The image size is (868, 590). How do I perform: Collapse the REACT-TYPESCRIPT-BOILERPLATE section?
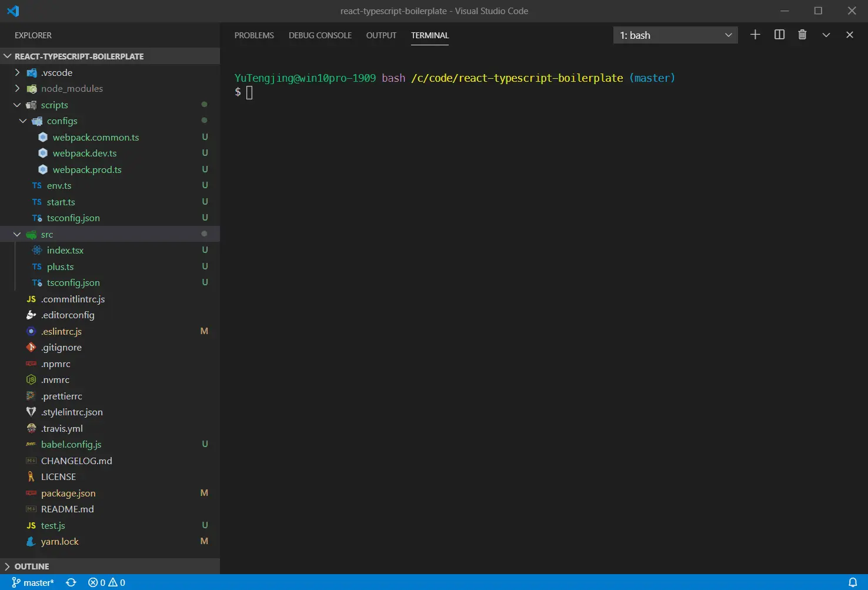coord(110,56)
